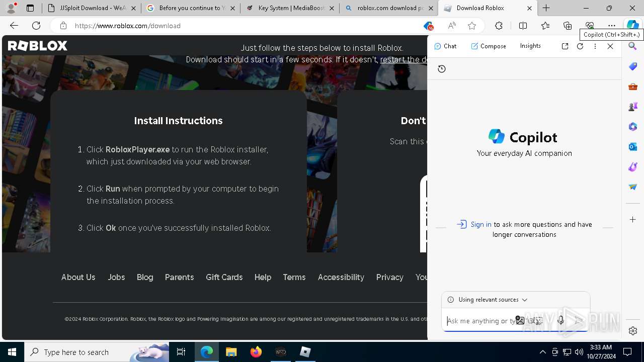Switch to the Insights tab
Viewport: 644px width, 362px height.
point(530,46)
